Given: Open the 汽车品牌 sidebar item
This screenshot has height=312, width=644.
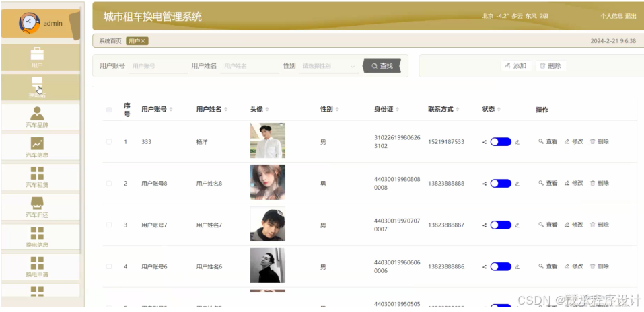Looking at the screenshot, I should pyautogui.click(x=40, y=117).
